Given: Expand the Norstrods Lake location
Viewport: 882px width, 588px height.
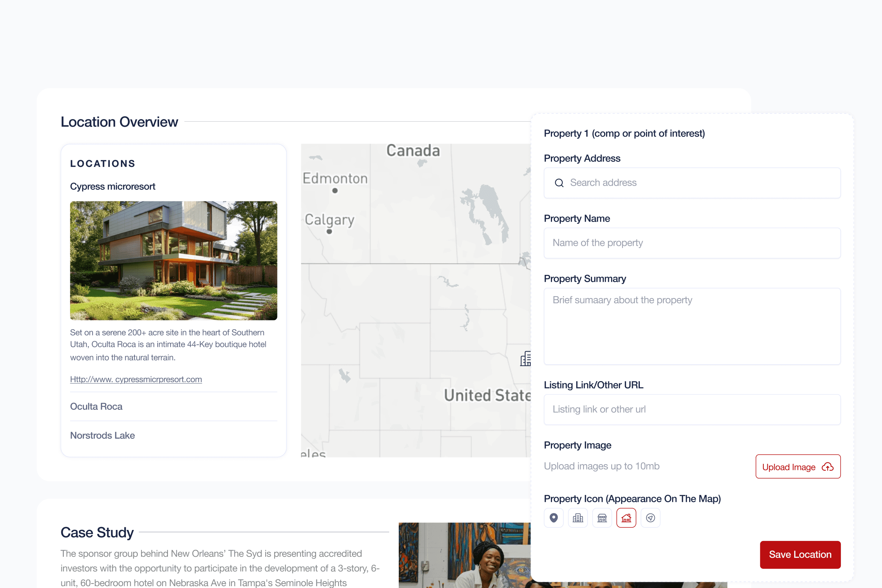Looking at the screenshot, I should coord(103,435).
